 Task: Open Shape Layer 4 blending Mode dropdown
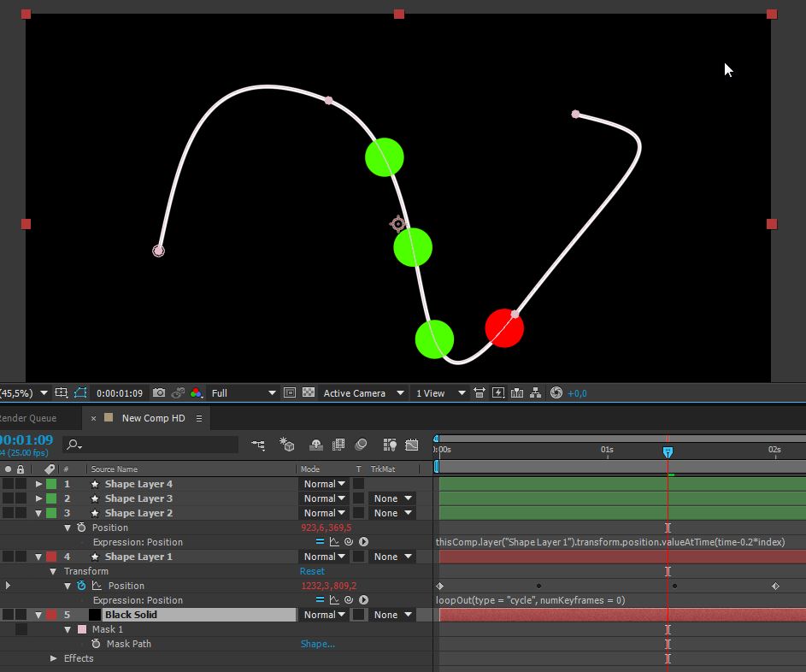coord(324,483)
